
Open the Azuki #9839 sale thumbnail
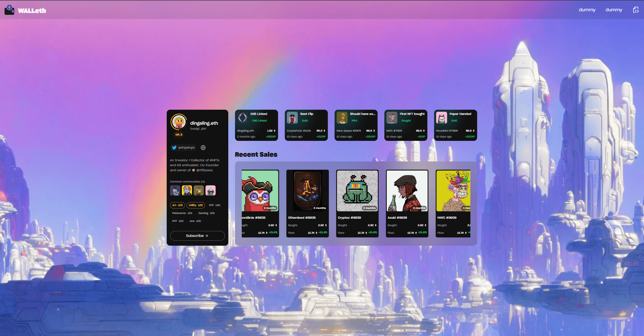[407, 191]
